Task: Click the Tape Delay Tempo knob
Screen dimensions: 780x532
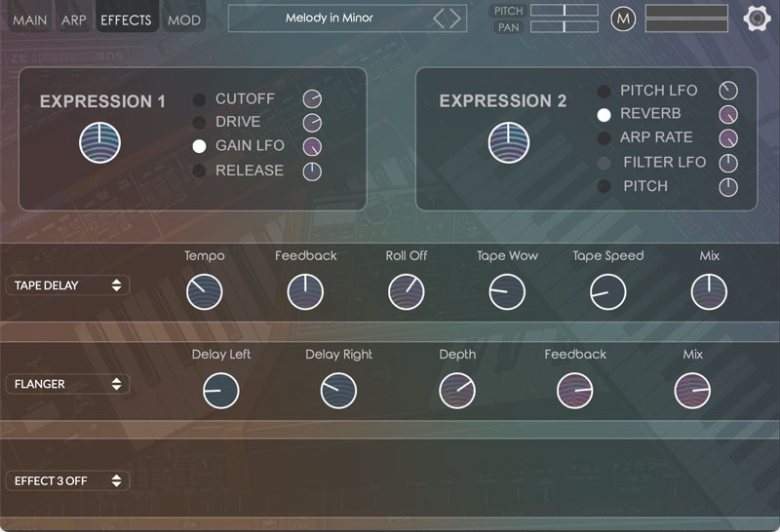Action: coord(205,291)
